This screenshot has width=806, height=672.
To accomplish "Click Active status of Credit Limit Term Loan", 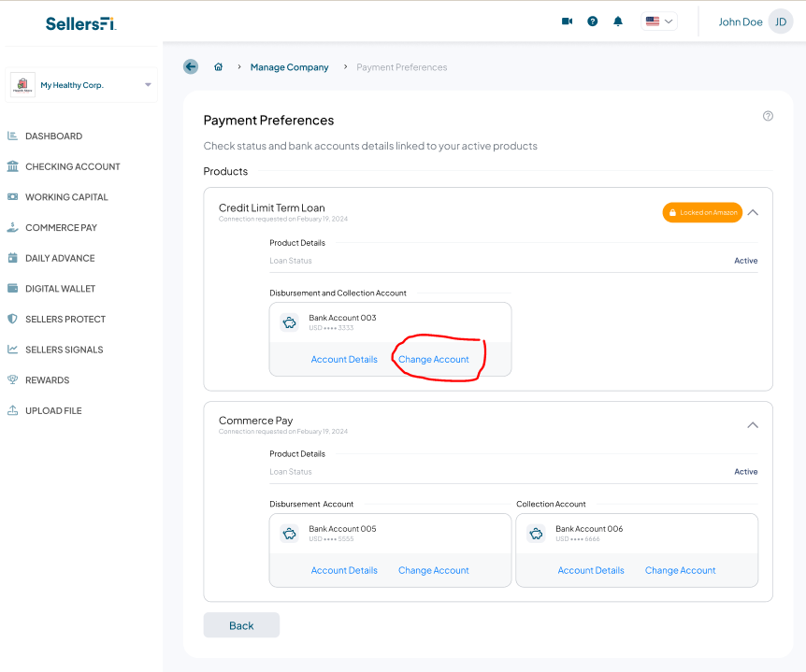I will (745, 261).
